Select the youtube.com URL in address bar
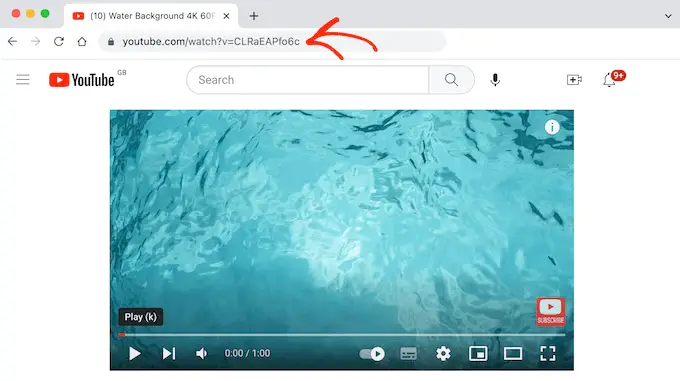 211,42
